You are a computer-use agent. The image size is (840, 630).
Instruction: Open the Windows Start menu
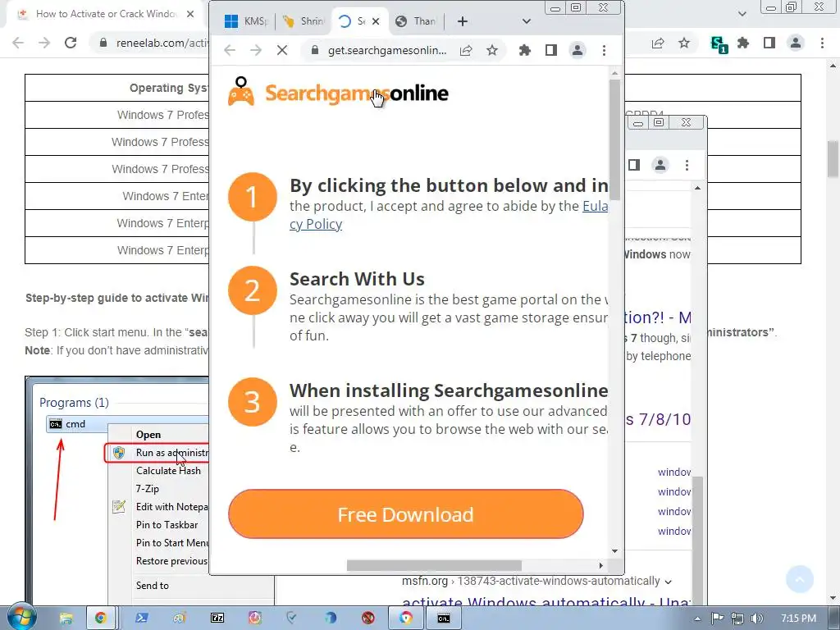click(22, 618)
